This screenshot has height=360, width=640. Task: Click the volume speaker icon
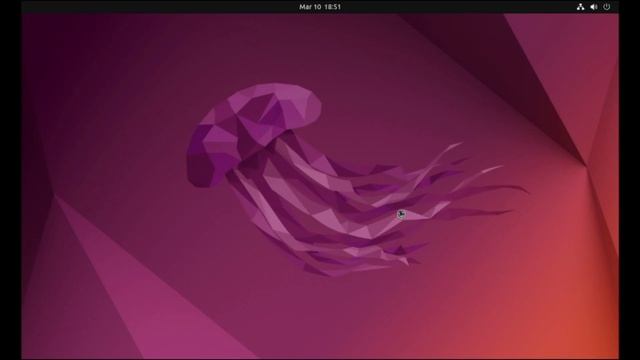[x=593, y=7]
